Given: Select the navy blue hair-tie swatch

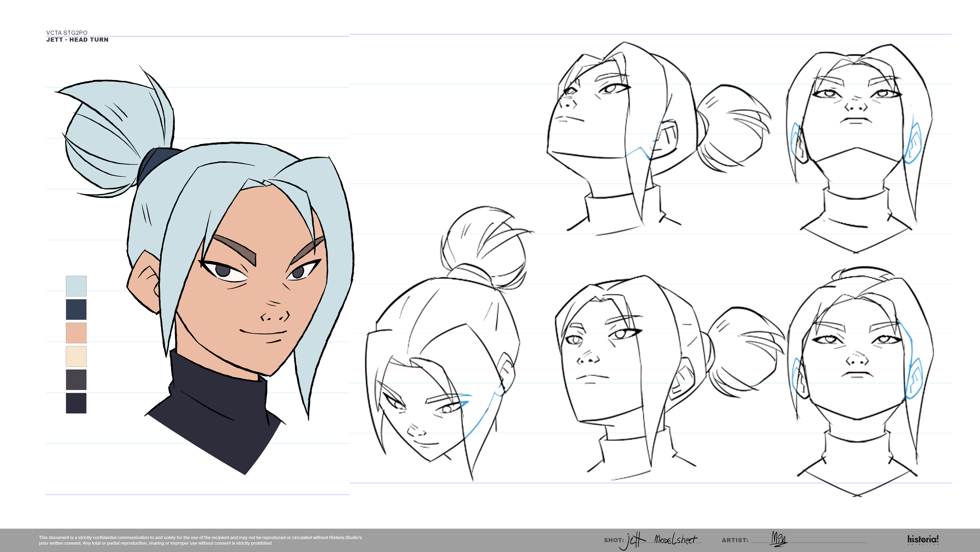Looking at the screenshot, I should (76, 309).
